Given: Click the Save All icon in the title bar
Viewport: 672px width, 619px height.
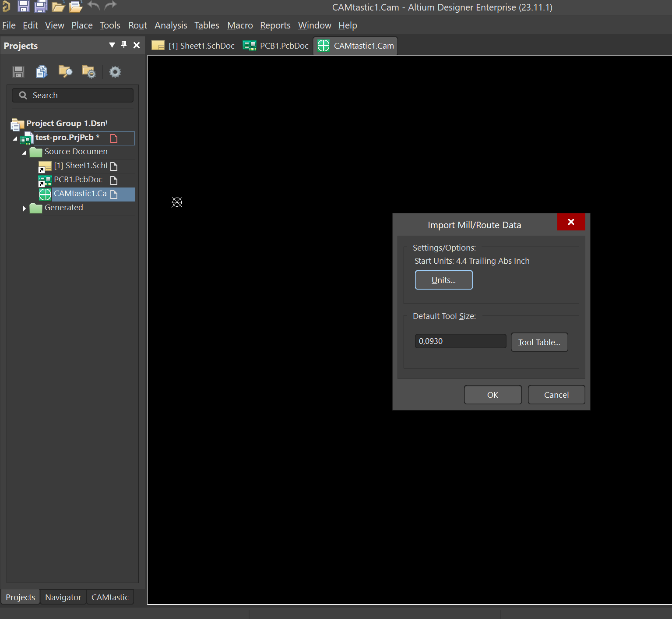Looking at the screenshot, I should [x=41, y=6].
